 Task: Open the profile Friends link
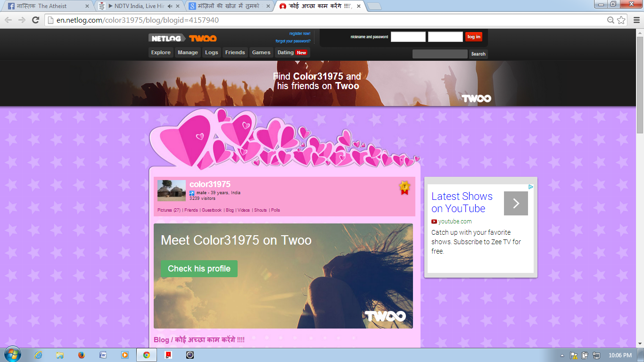point(191,210)
